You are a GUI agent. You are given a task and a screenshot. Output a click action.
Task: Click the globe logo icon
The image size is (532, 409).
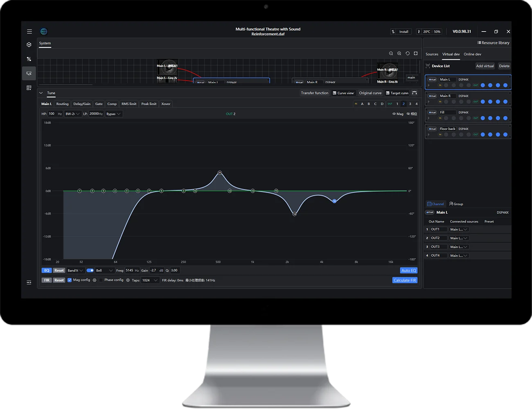44,31
